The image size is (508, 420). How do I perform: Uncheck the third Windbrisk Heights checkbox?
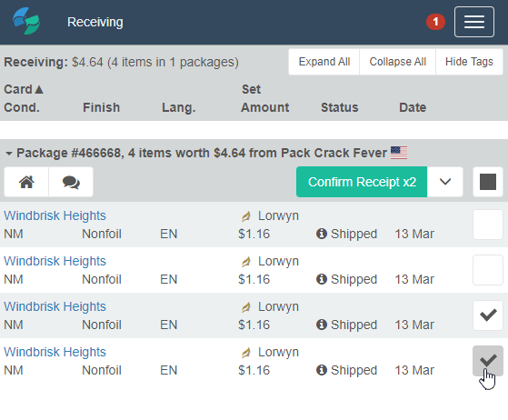click(x=488, y=315)
